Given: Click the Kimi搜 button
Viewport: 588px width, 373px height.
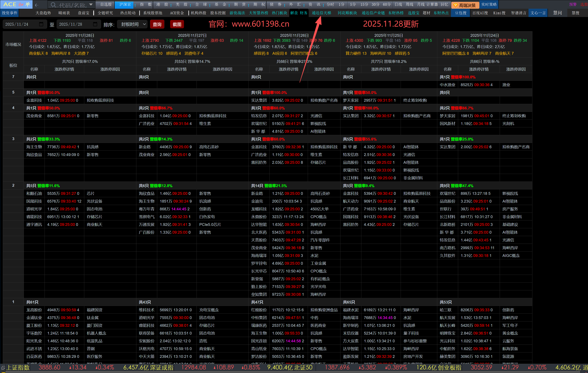Looking at the screenshot, I should click(499, 13).
